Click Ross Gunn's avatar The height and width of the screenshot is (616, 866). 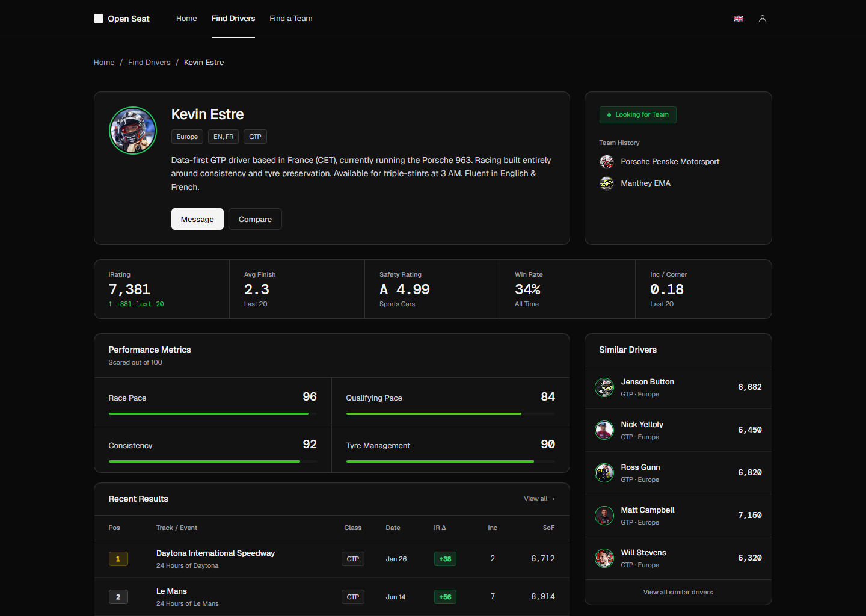pyautogui.click(x=604, y=473)
